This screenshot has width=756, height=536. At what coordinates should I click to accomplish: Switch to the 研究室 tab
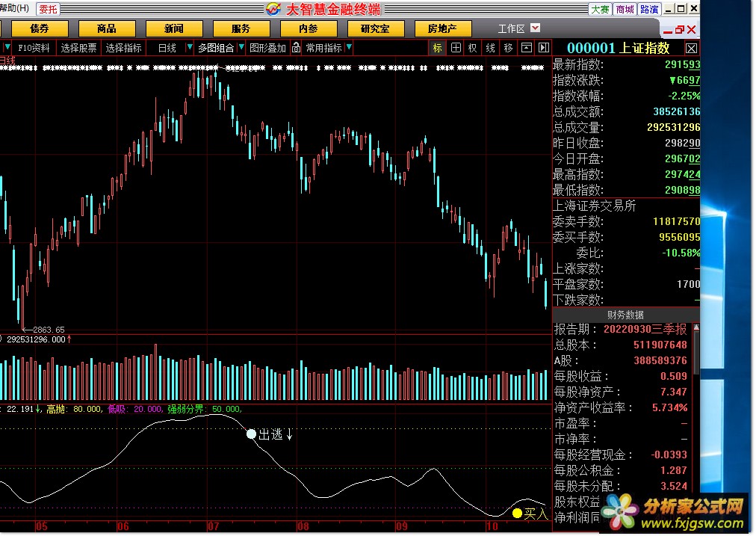pos(375,29)
